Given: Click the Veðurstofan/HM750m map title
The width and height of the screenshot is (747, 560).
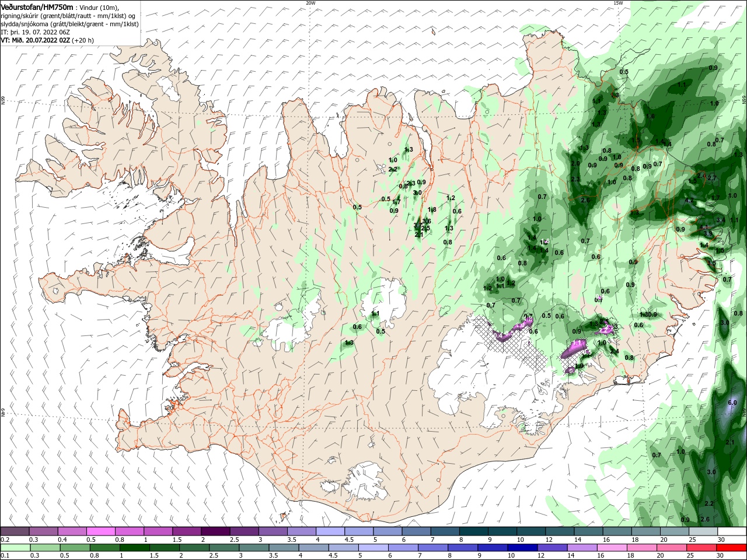Looking at the screenshot, I should [x=37, y=6].
